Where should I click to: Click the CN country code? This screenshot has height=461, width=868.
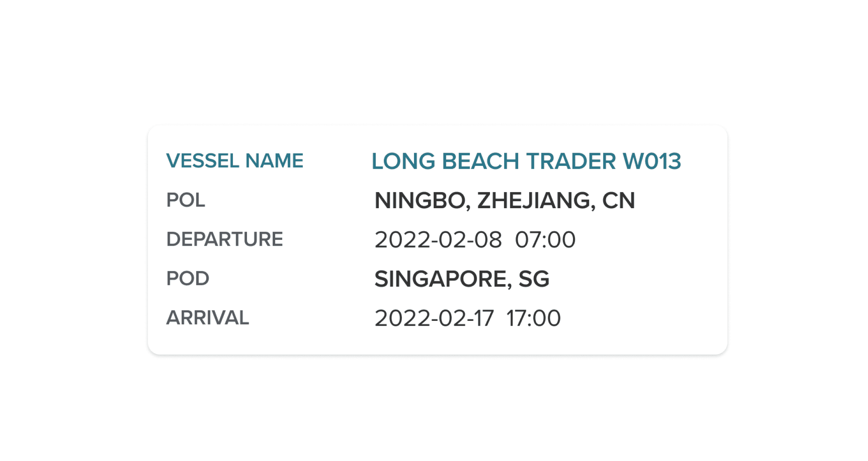pyautogui.click(x=618, y=201)
